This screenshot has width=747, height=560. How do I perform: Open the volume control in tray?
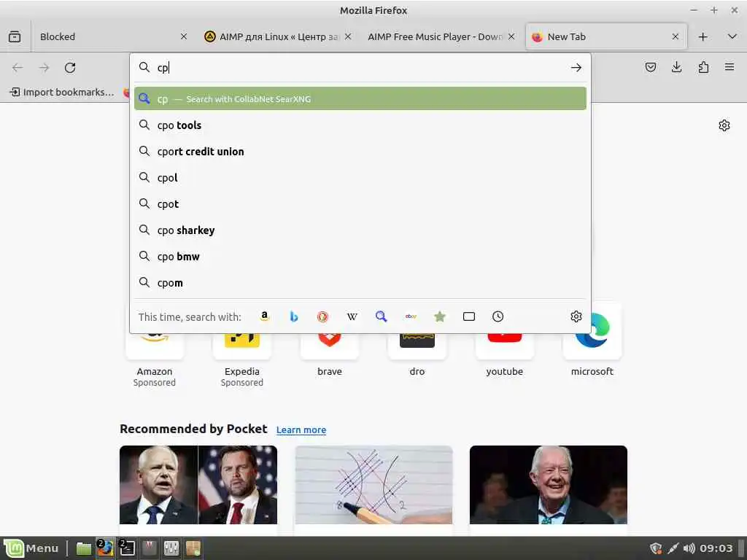tap(689, 548)
